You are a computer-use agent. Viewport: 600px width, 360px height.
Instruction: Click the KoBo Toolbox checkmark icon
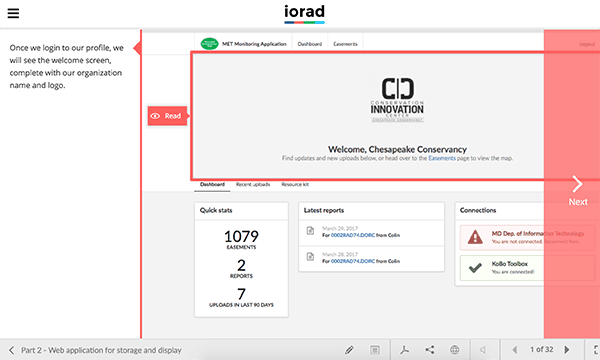[475, 268]
